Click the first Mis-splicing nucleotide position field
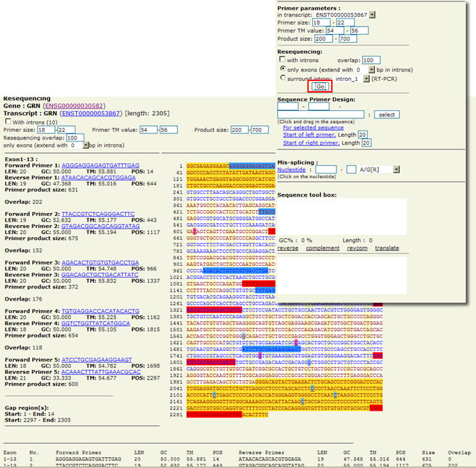This screenshot has width=476, height=468. pyautogui.click(x=326, y=169)
